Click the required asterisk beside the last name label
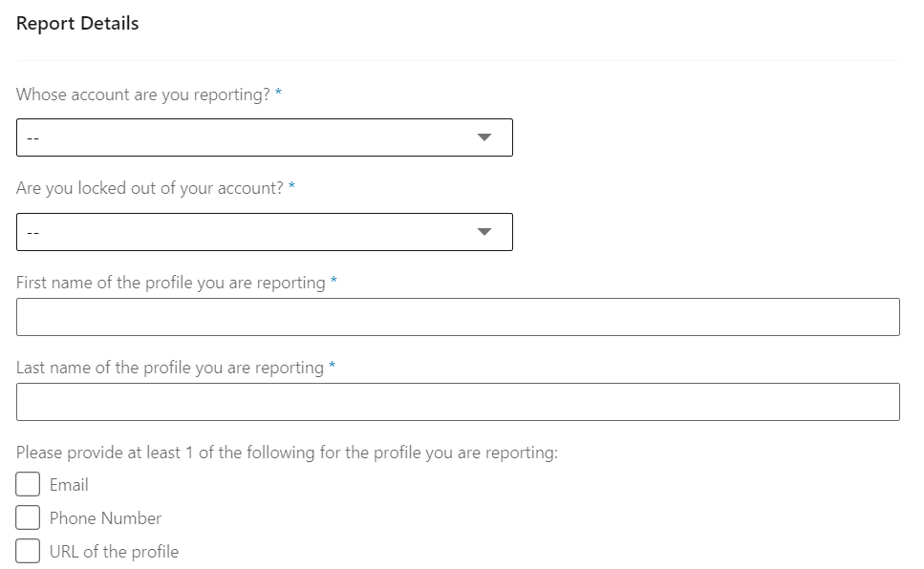This screenshot has height=569, width=924. coord(332,367)
